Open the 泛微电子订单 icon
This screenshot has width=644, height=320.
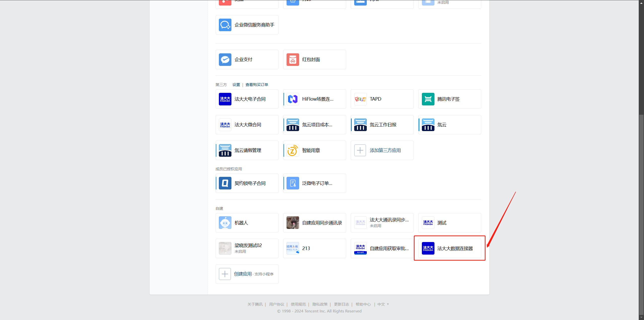click(x=293, y=183)
